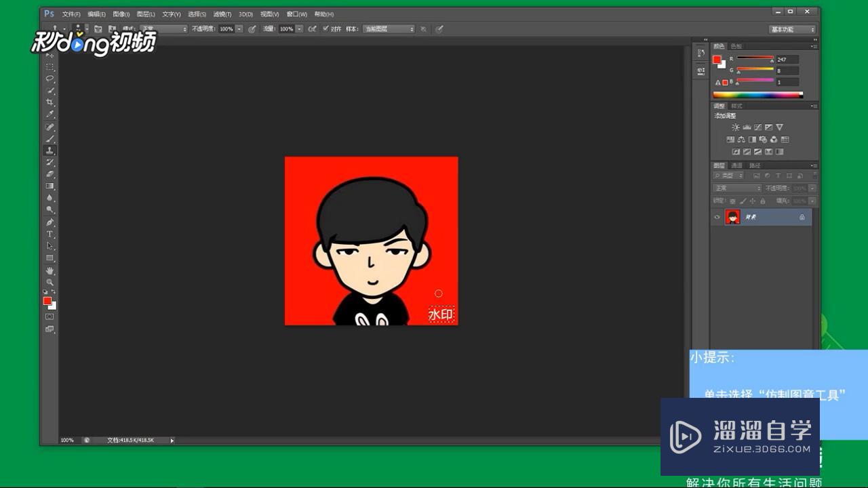Open the blend mode dropdown in options bar
This screenshot has width=868, height=488.
tap(163, 29)
